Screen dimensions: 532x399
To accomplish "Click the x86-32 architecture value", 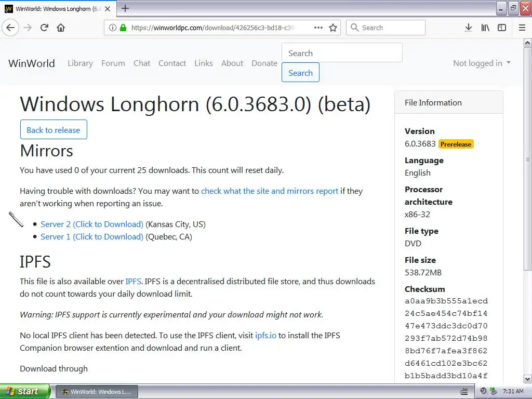I will pyautogui.click(x=417, y=215).
